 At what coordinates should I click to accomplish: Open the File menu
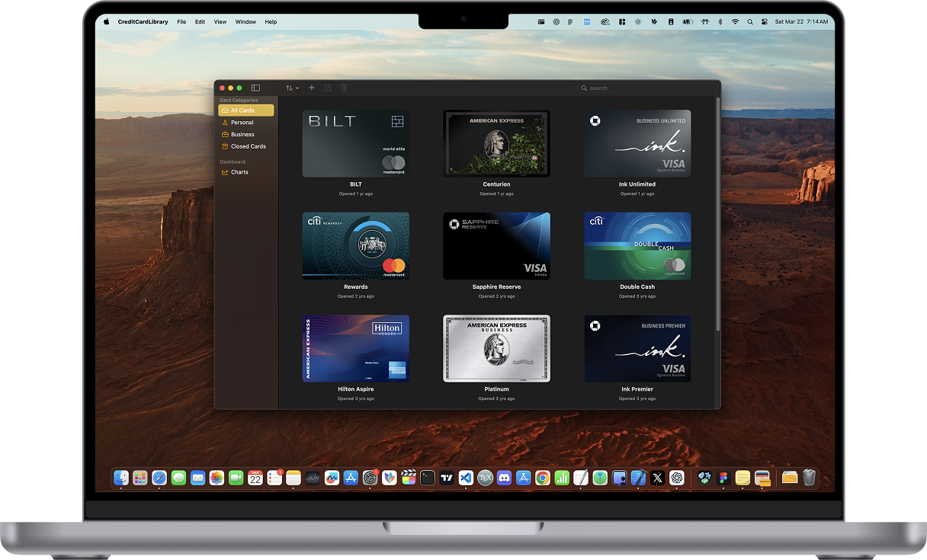(181, 22)
